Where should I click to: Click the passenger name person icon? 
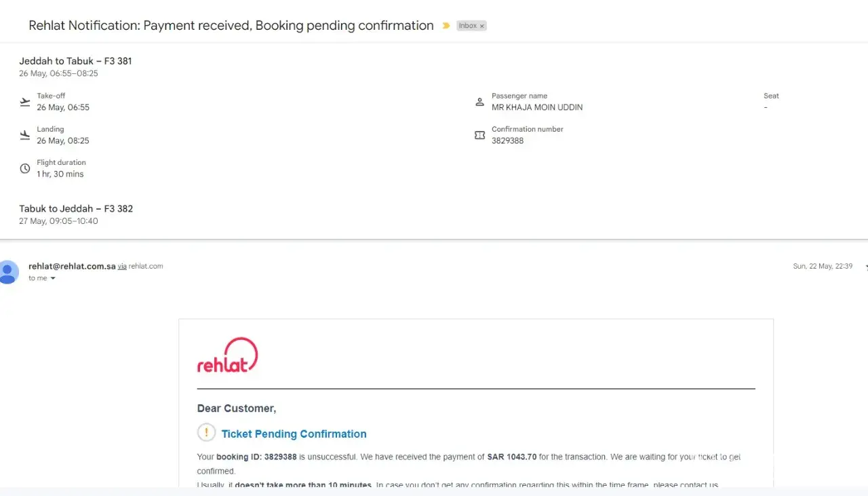(479, 102)
